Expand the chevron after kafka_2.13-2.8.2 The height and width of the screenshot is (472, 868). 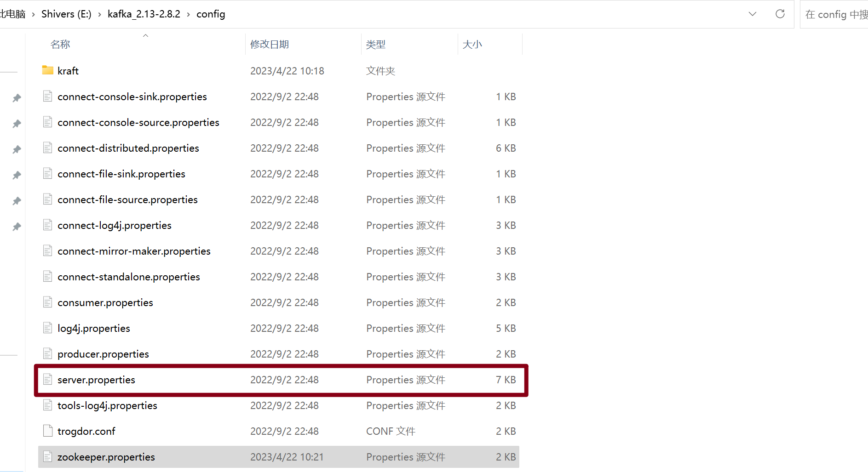pos(188,14)
